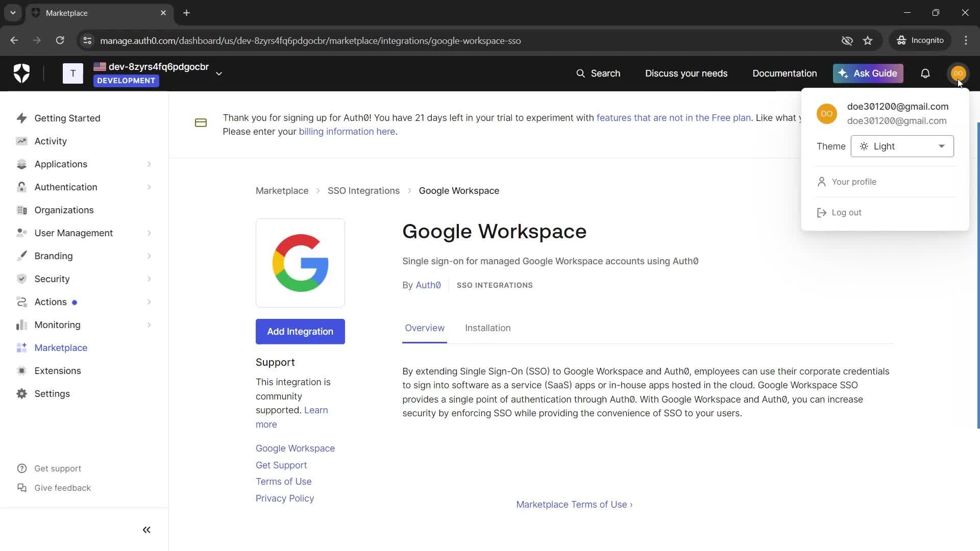Open the Theme Light dropdown
Viewport: 980px width, 551px height.
(902, 146)
